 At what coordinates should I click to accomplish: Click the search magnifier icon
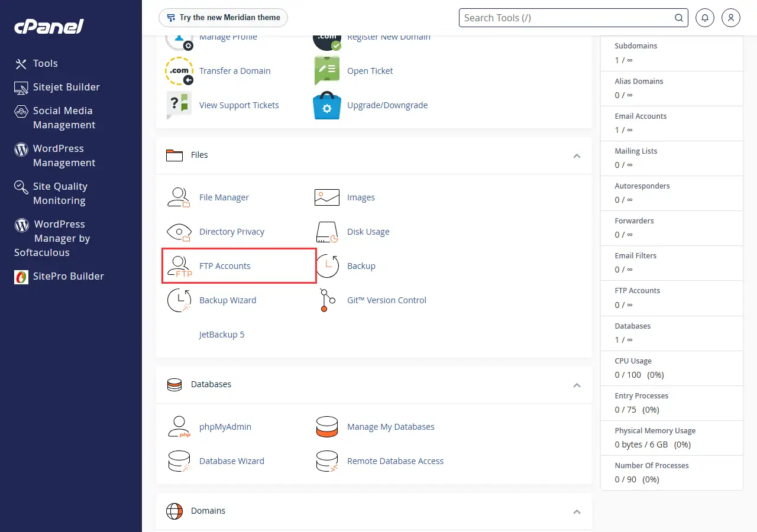(679, 18)
